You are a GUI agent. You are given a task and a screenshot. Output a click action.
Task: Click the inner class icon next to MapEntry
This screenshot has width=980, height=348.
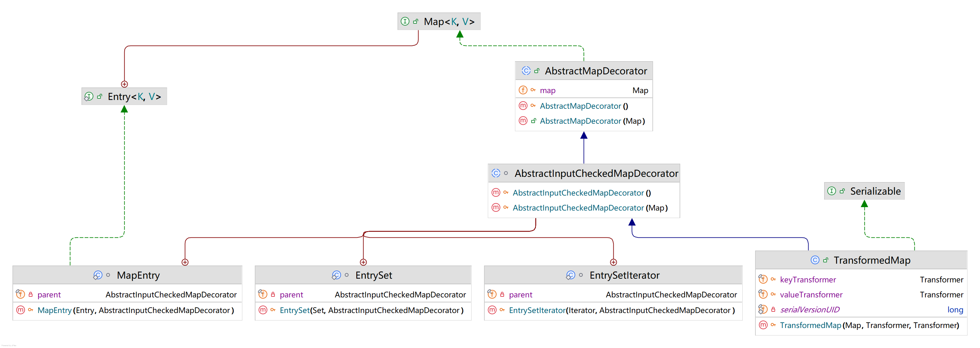(98, 275)
